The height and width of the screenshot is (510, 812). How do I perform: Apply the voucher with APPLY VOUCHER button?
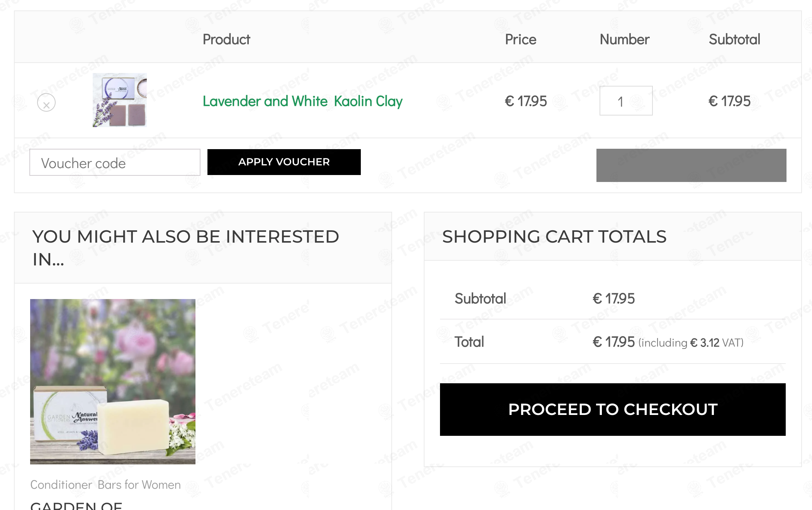pos(284,162)
